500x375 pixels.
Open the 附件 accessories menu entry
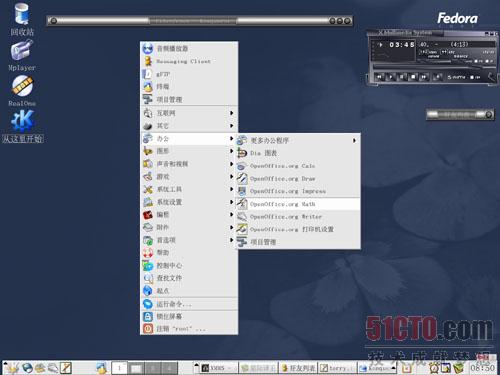tap(189, 227)
